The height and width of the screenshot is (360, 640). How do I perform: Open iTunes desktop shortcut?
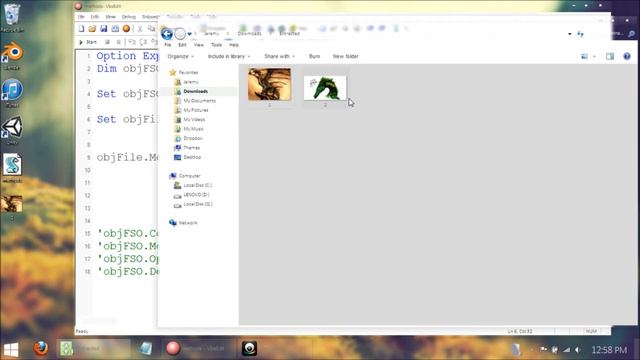click(12, 93)
